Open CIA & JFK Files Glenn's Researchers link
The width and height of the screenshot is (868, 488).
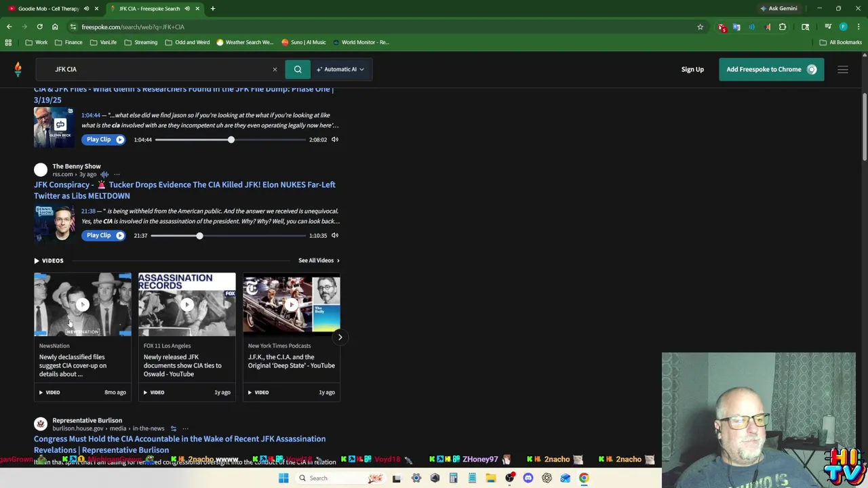(x=183, y=94)
